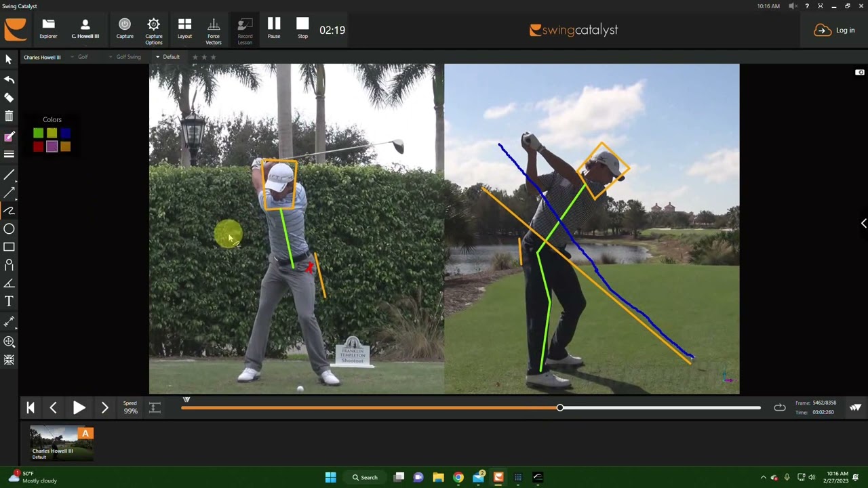868x488 pixels.
Task: Expand the Default view dropdown
Action: click(x=167, y=58)
